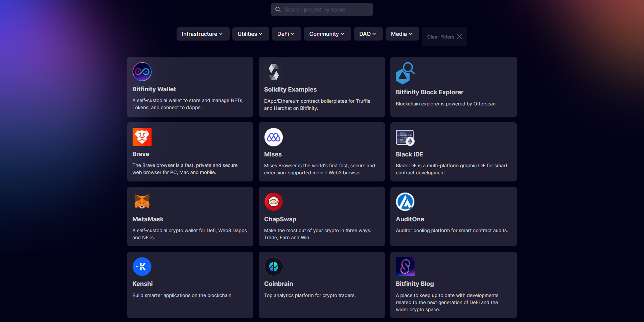This screenshot has height=322, width=644.
Task: Click the Mises browser logo icon
Action: [x=273, y=137]
